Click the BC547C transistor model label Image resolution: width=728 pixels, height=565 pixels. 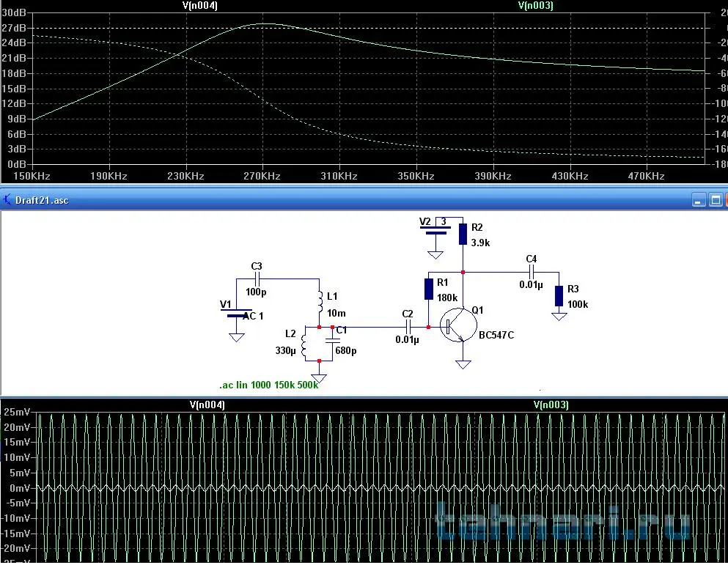[x=496, y=335]
